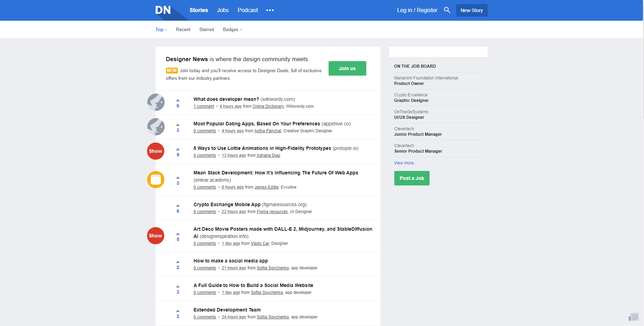Viewport: 644px width, 326px height.
Task: Open '5 Ways to Use Lottie Animations' story
Action: 262,148
